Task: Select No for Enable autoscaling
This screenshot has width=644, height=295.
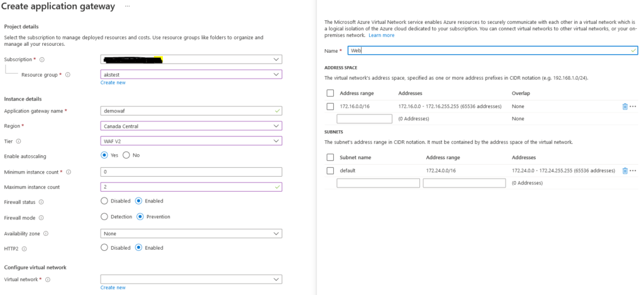Action: (x=126, y=155)
